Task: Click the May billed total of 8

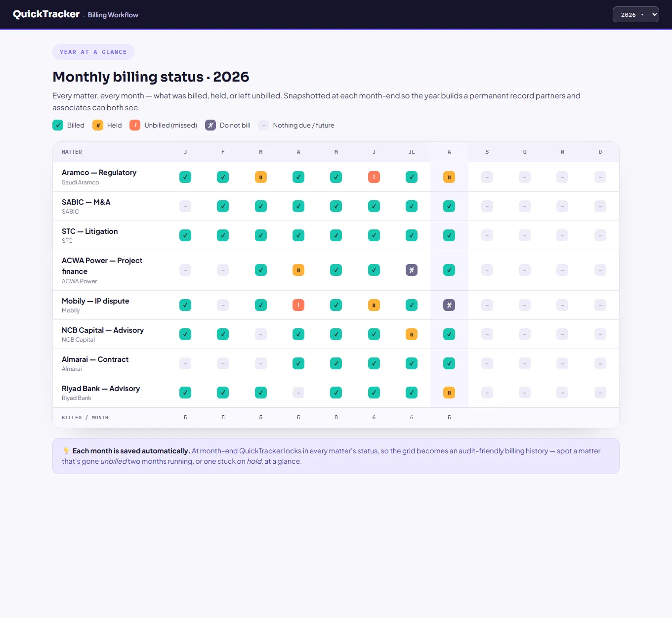Action: (336, 418)
